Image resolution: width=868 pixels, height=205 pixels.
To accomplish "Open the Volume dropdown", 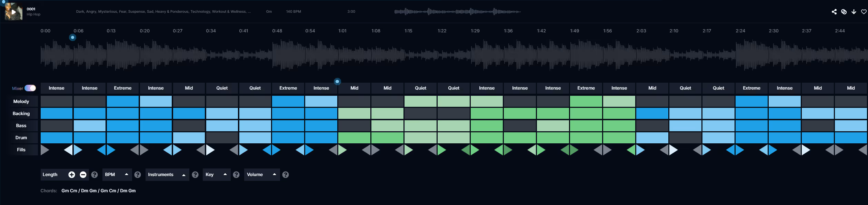I will pyautogui.click(x=262, y=175).
